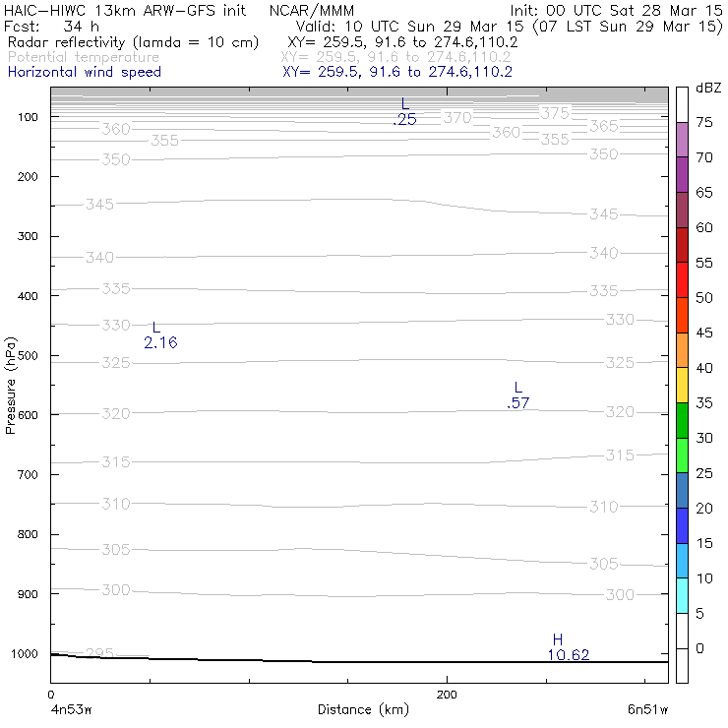Click the '100' pressure axis tick label

point(28,117)
